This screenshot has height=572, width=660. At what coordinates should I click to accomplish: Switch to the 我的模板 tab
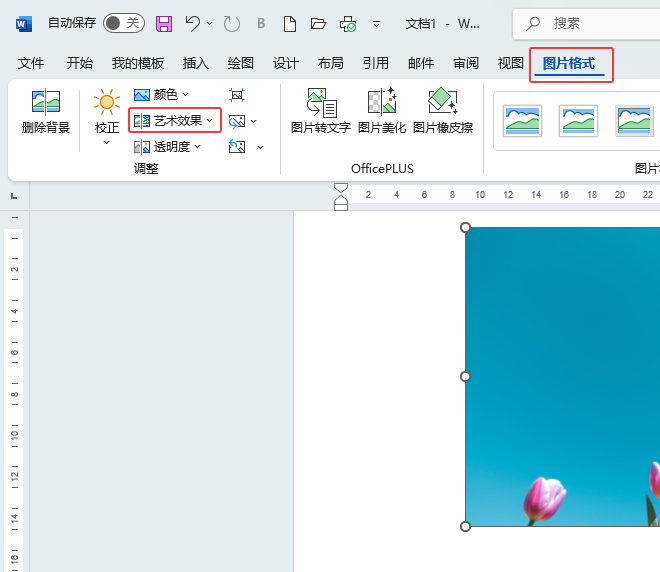click(138, 64)
